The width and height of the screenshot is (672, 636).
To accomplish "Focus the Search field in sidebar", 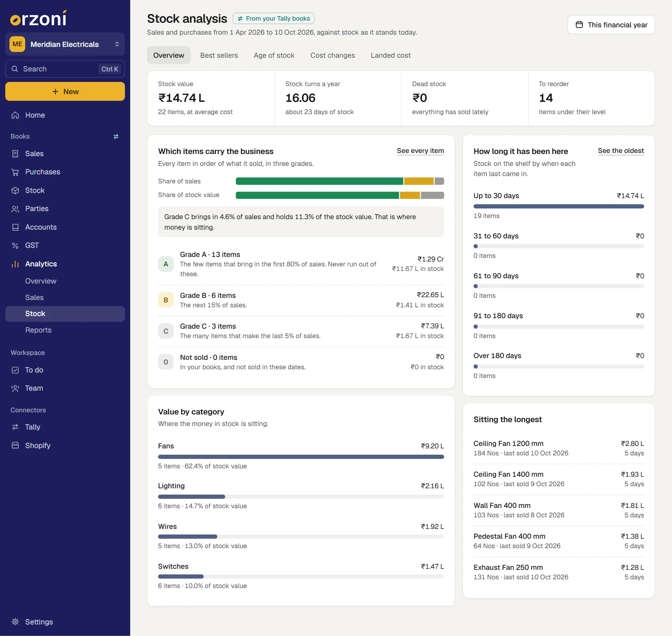I will [65, 69].
